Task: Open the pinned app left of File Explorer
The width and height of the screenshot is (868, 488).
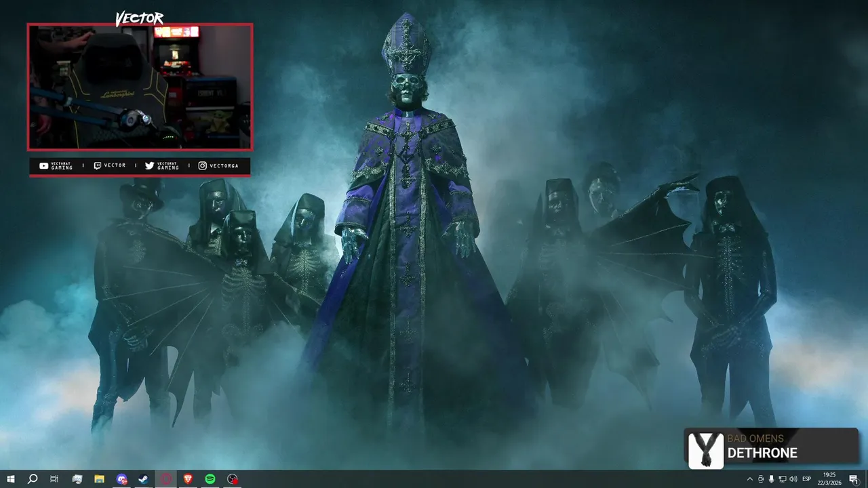Action: [77, 479]
